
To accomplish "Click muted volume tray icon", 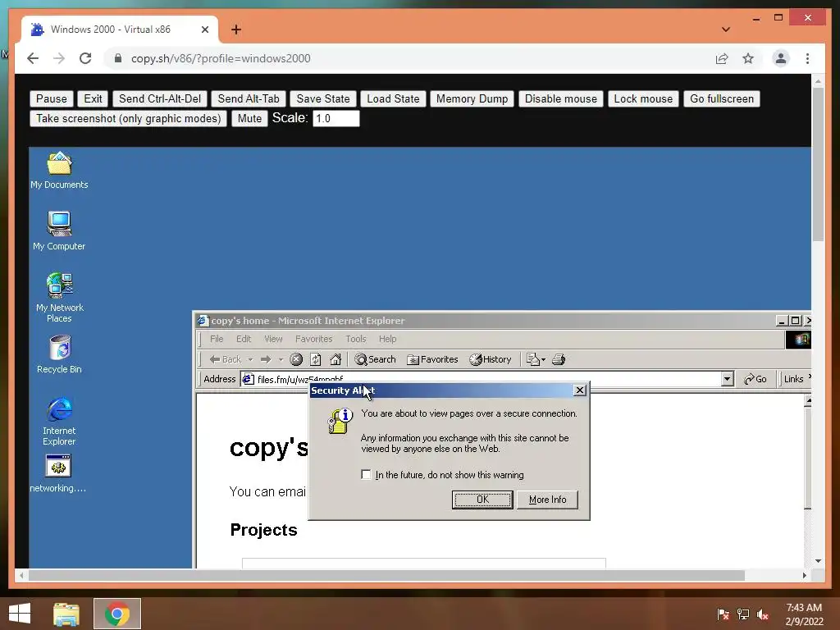I will 763,614.
